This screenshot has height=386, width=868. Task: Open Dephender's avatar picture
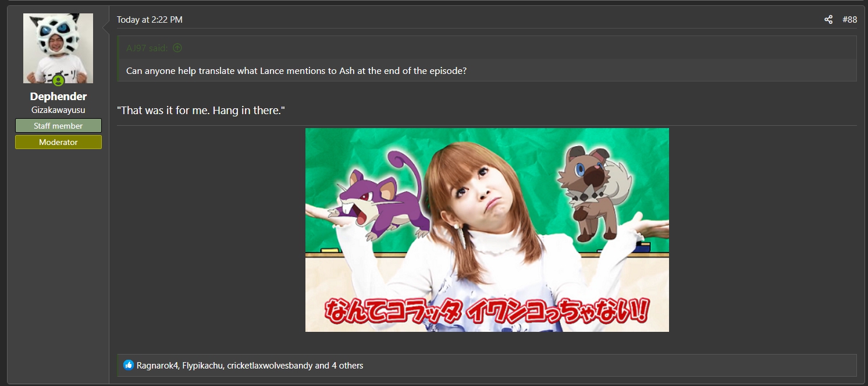[58, 48]
